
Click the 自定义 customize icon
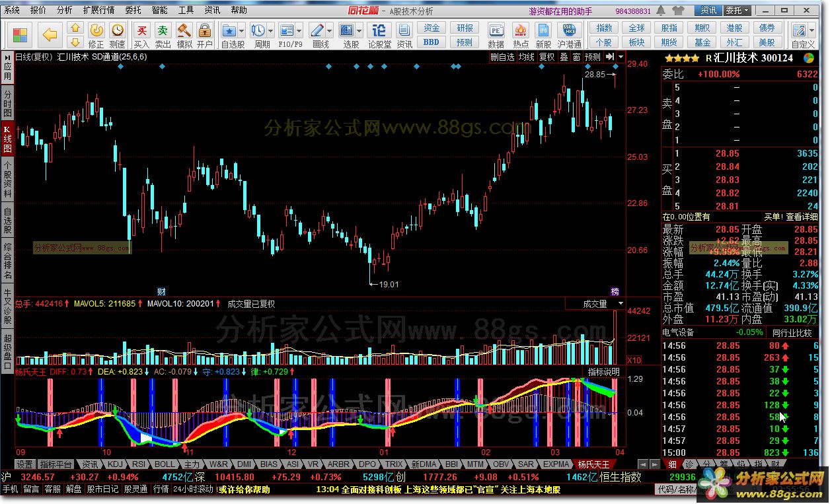pyautogui.click(x=800, y=31)
